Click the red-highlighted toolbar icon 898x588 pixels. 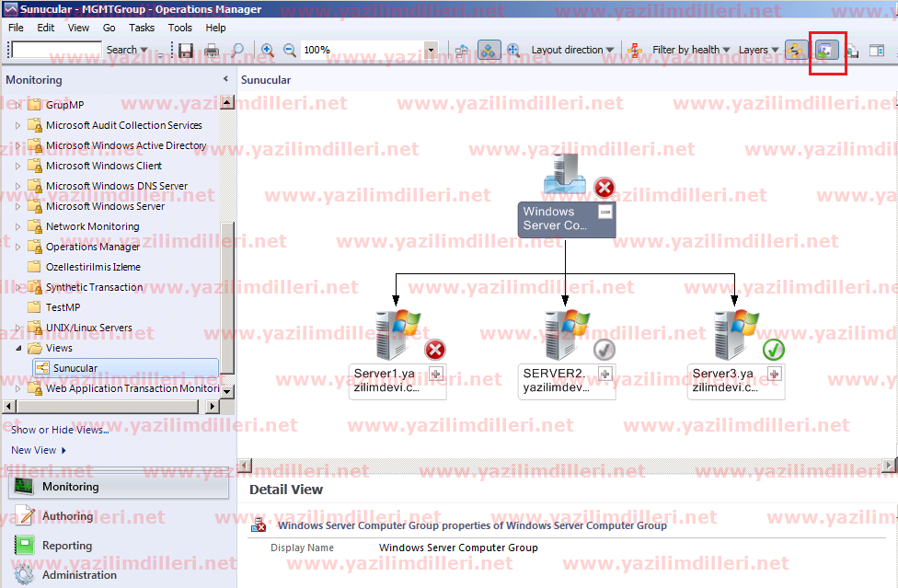click(827, 51)
